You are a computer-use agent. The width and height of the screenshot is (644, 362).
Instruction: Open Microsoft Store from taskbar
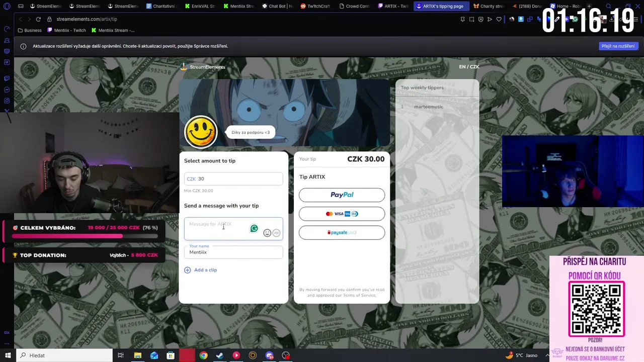pyautogui.click(x=171, y=355)
